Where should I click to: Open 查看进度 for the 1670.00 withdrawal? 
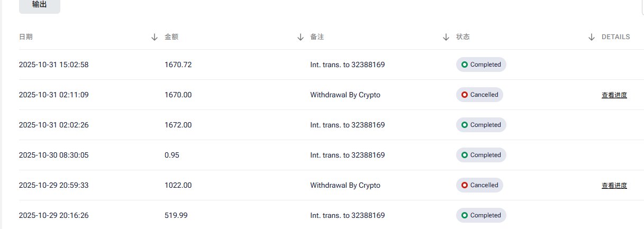(x=614, y=95)
